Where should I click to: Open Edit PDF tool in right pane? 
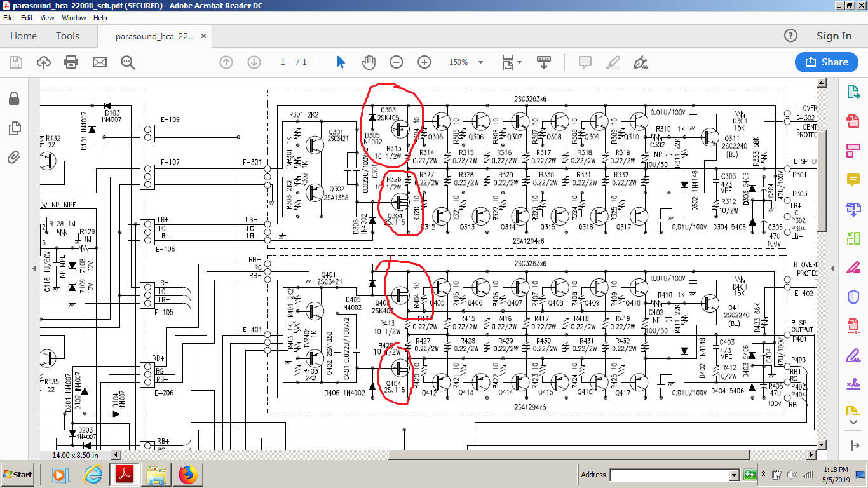coord(853,151)
